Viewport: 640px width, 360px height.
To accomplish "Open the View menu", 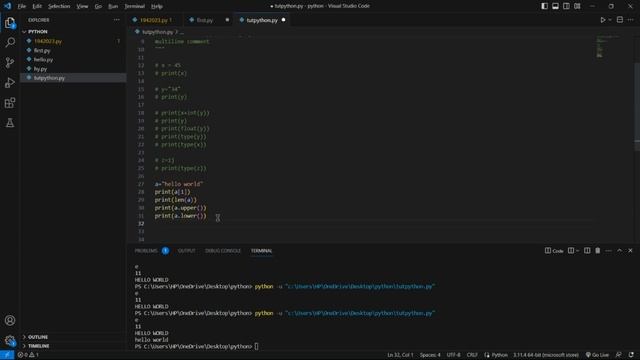I will (x=82, y=6).
